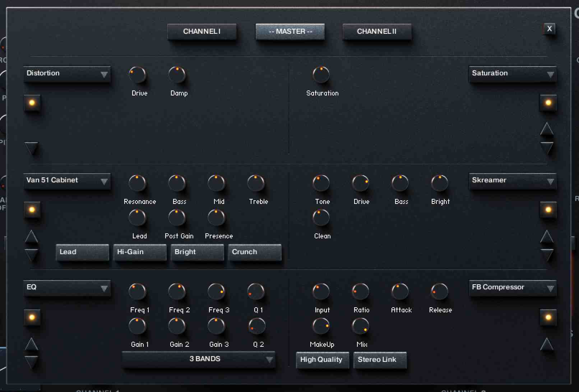
Task: Click the down arrow under EQ module
Action: [x=31, y=362]
